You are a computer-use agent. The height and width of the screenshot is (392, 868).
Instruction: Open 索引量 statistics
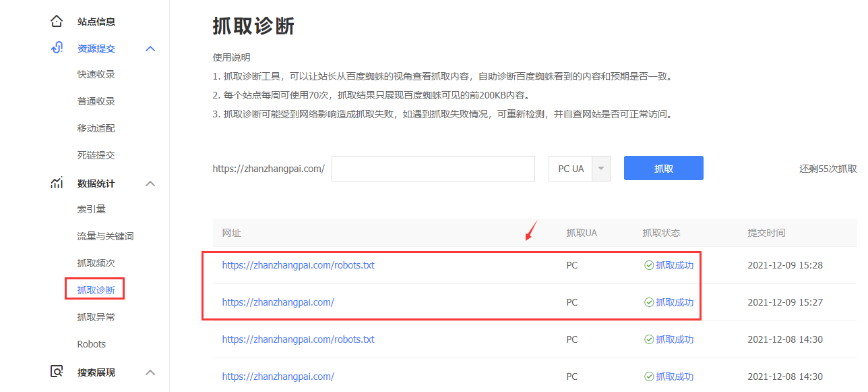click(x=92, y=209)
